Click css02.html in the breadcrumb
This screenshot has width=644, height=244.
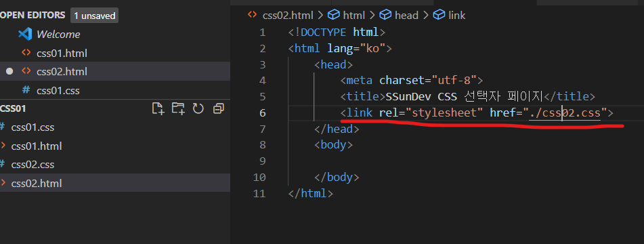click(288, 16)
